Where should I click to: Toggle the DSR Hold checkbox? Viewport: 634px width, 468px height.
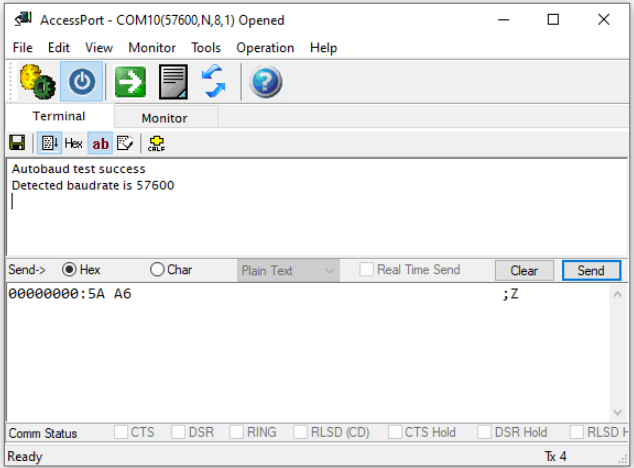[x=484, y=432]
